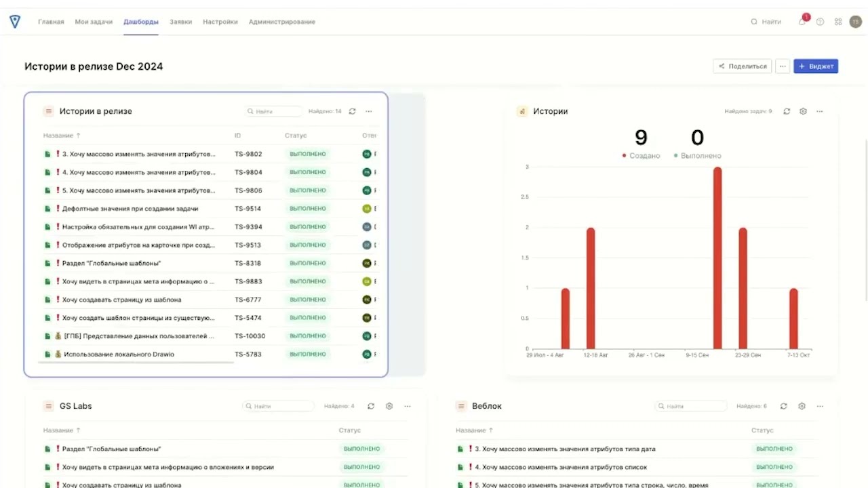Focus search field in Веблок widget
This screenshot has height=488, width=868.
691,406
